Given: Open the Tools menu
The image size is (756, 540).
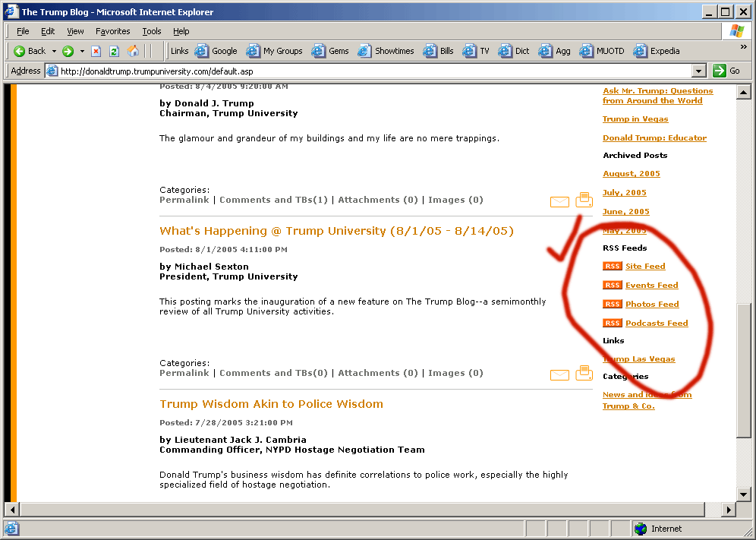Looking at the screenshot, I should pos(152,31).
